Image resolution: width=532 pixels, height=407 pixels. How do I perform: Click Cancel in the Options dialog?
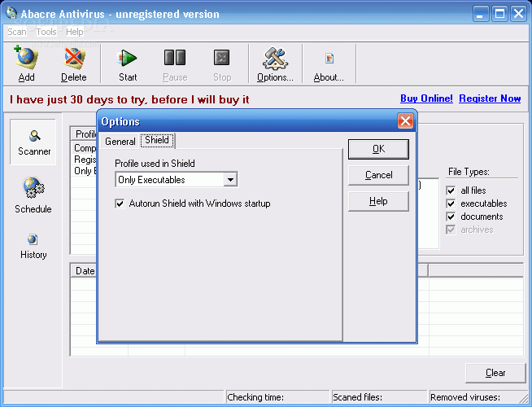(378, 175)
